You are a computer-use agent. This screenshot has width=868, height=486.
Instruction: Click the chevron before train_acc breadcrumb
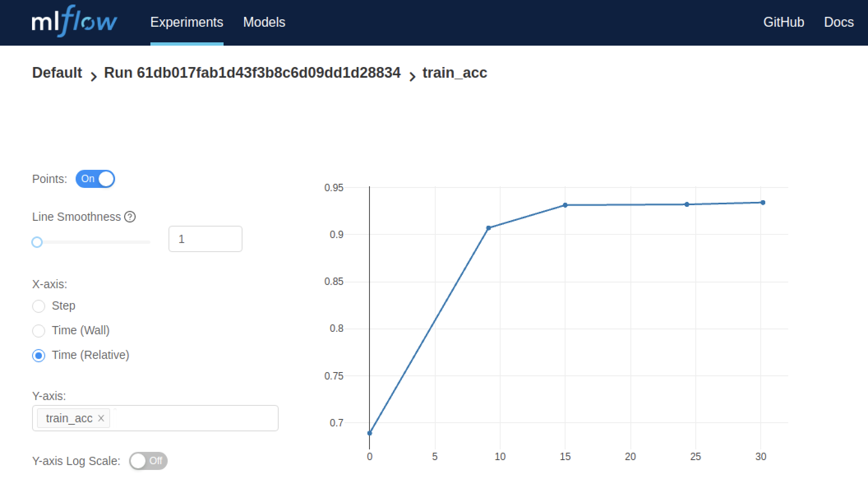click(412, 76)
